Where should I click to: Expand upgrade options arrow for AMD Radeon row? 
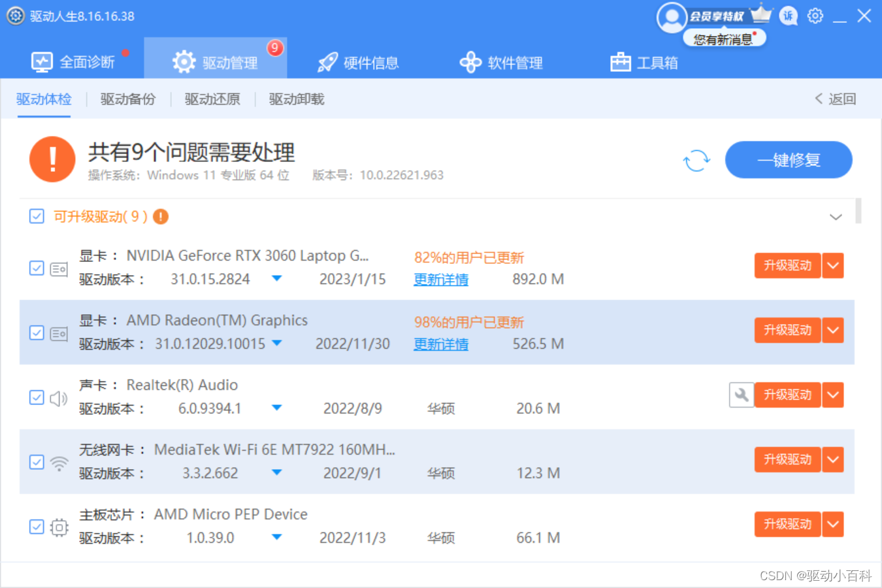point(833,331)
